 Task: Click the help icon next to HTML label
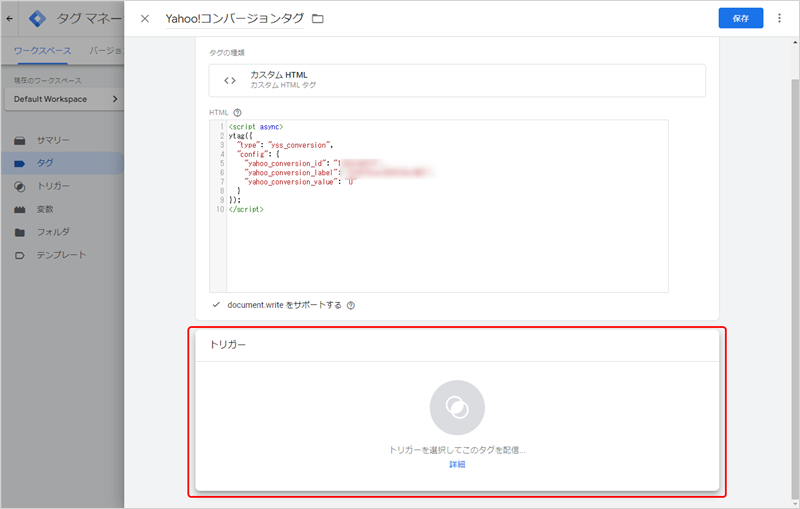tap(237, 113)
